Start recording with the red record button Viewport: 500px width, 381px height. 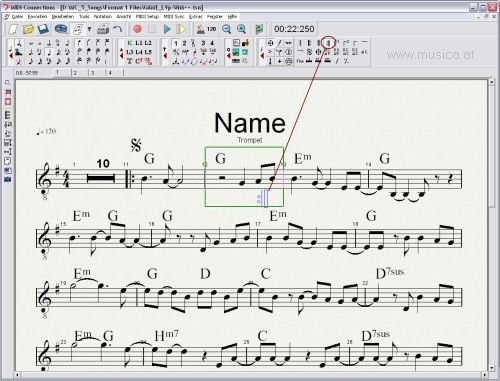(x=137, y=29)
